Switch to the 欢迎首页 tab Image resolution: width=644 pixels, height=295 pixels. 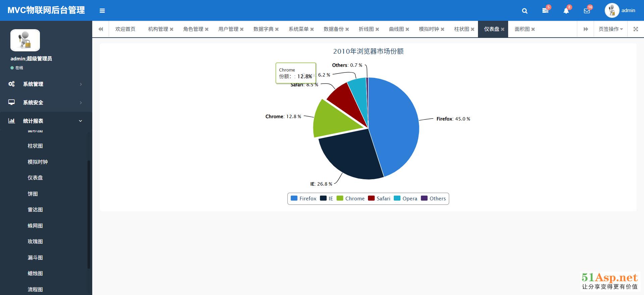pyautogui.click(x=125, y=29)
